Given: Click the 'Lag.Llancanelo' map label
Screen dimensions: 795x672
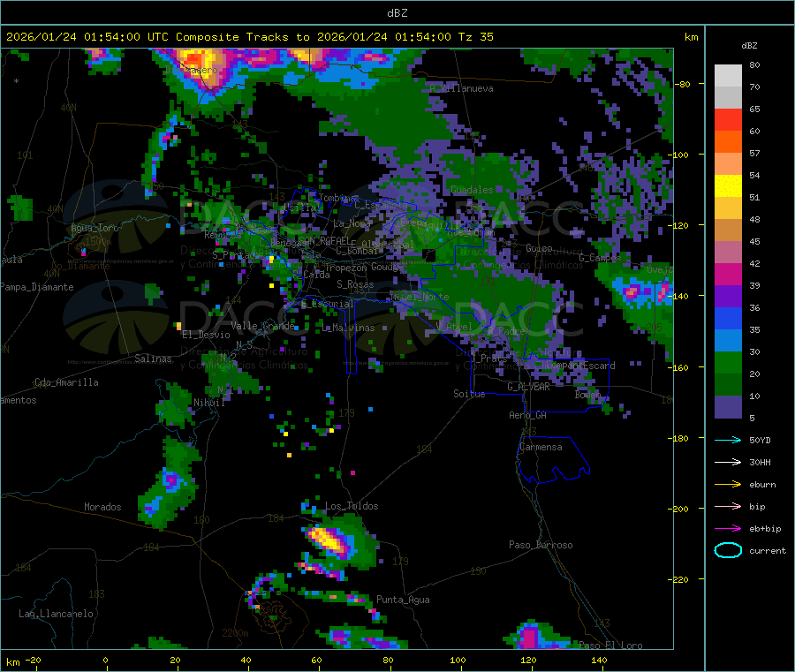Looking at the screenshot, I should 56,614.
